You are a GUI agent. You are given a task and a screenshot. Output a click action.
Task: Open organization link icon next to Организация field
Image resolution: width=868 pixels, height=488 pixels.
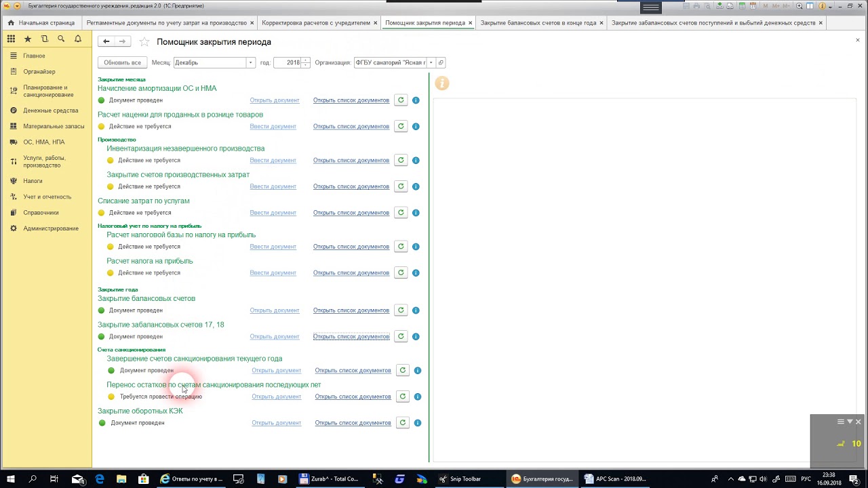point(441,62)
